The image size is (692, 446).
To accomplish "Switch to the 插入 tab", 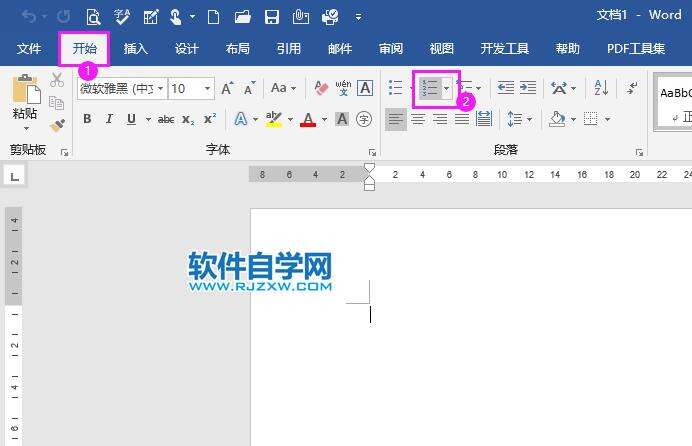I will 135,49.
